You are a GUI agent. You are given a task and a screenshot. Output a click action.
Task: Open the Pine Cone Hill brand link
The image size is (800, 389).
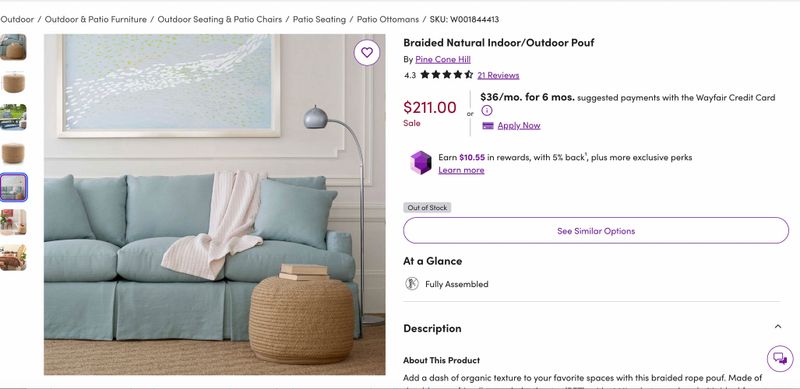point(443,59)
